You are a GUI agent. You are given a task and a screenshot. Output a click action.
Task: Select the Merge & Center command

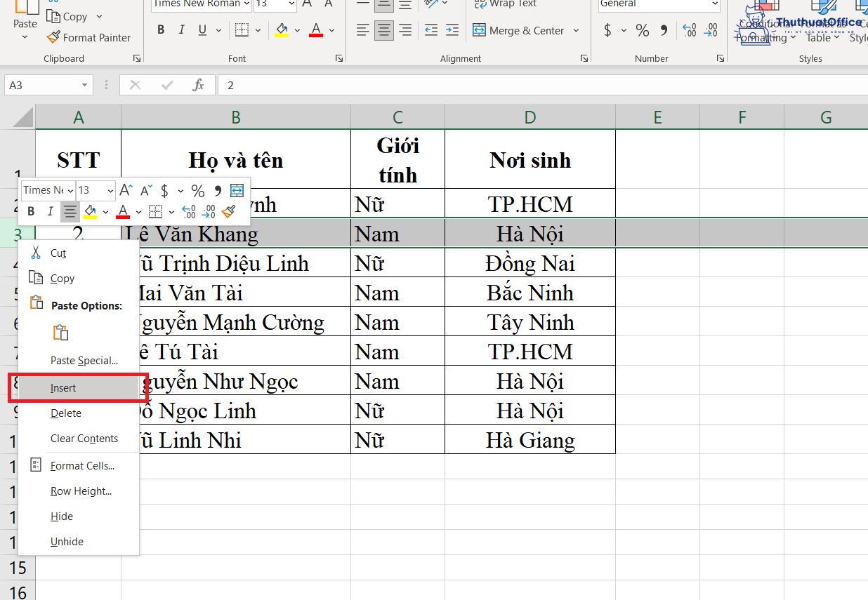coord(522,30)
